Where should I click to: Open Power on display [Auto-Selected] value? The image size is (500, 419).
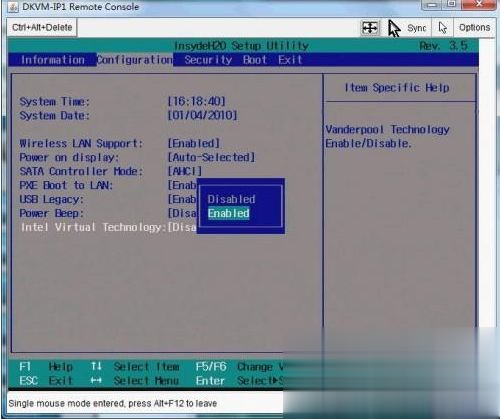point(211,157)
